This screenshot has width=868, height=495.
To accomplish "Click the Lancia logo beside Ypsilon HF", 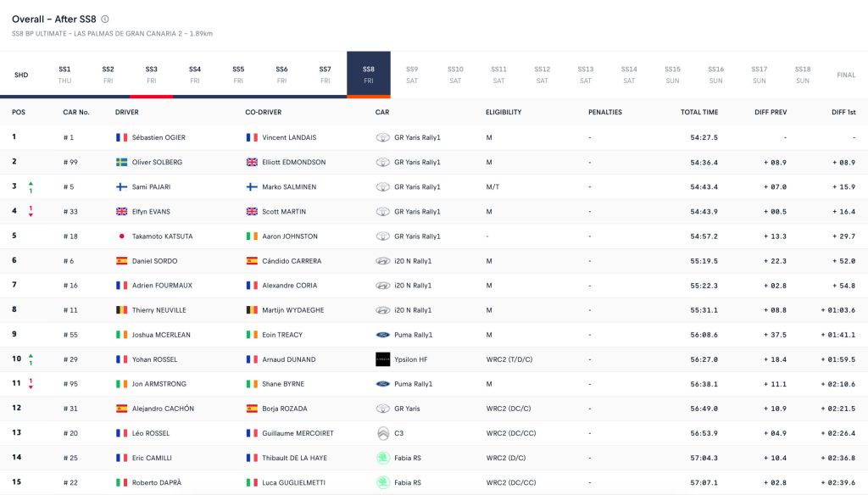I will point(383,359).
